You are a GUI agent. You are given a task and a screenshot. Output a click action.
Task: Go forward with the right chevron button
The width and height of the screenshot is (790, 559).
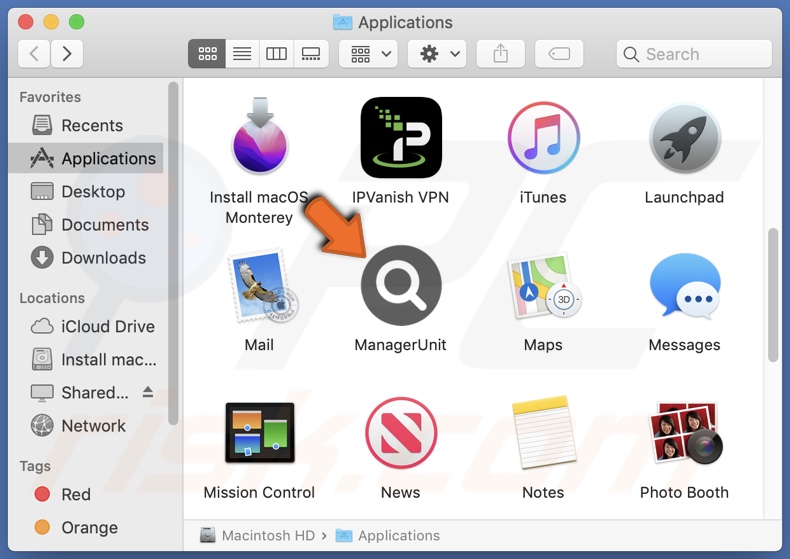(x=67, y=53)
